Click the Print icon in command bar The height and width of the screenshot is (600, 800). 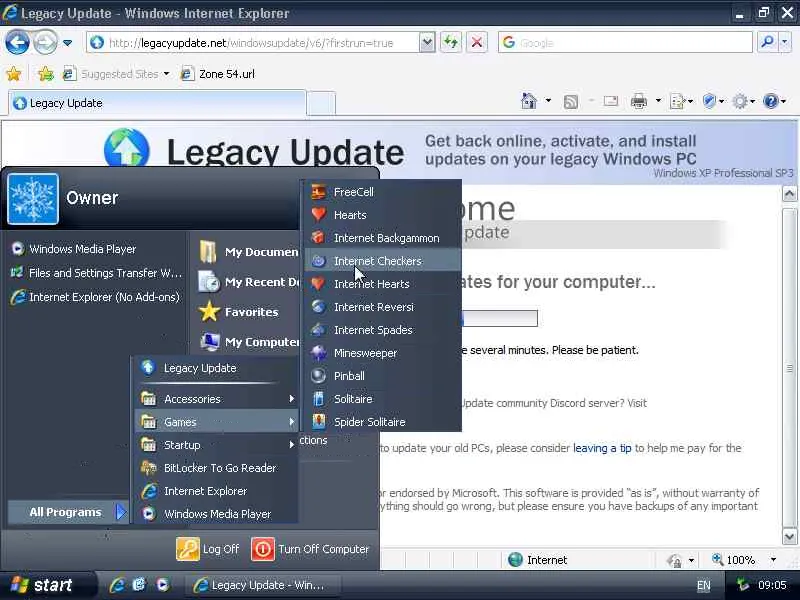point(638,101)
